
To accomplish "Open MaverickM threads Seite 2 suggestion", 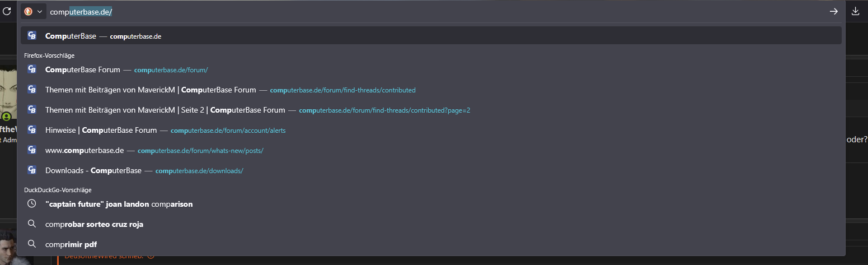I will (x=431, y=110).
